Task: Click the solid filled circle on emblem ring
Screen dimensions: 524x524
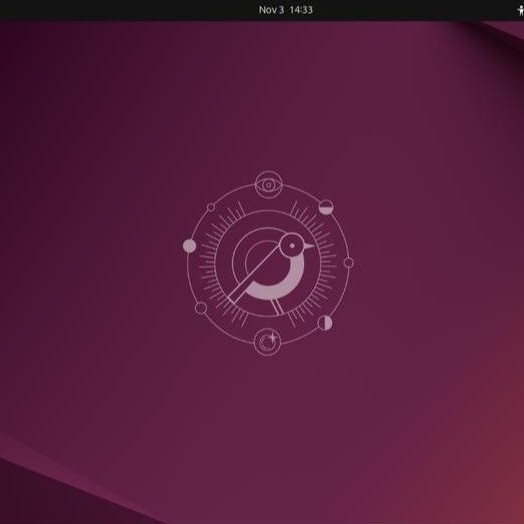Action: coord(189,246)
